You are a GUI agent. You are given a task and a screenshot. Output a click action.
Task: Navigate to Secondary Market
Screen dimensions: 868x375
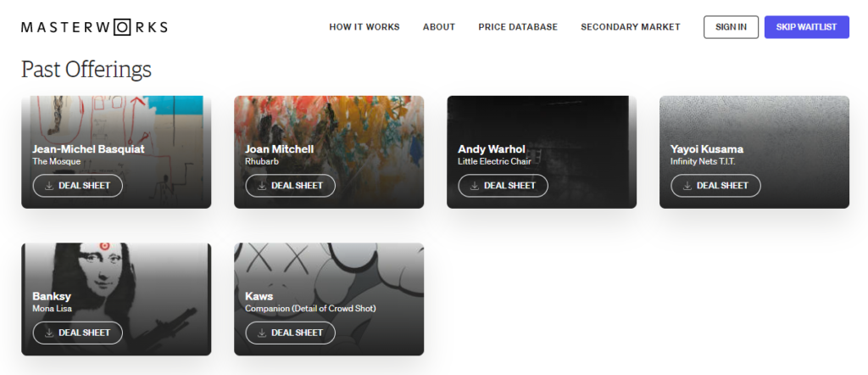click(631, 27)
